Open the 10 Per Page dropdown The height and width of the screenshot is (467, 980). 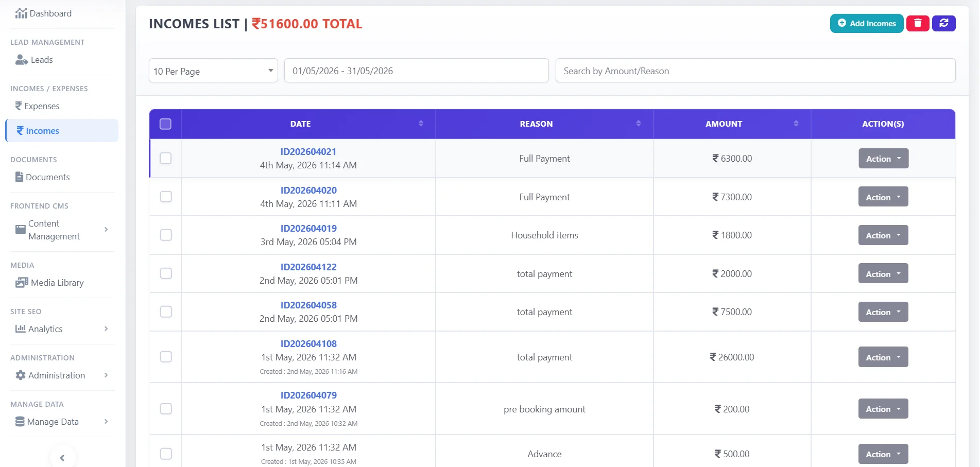point(213,71)
